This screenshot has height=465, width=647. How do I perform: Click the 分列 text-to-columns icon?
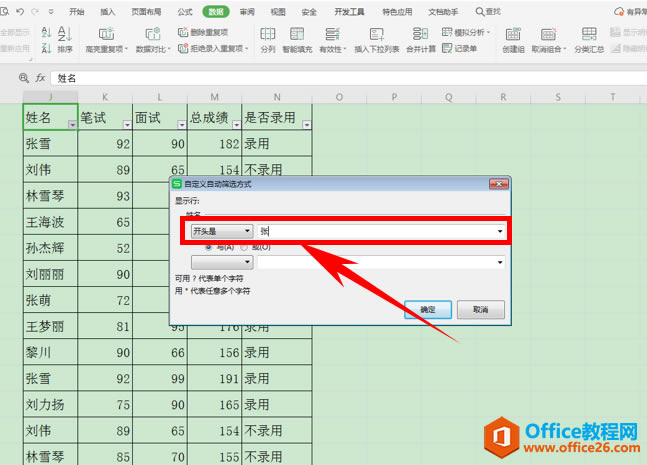click(x=268, y=34)
